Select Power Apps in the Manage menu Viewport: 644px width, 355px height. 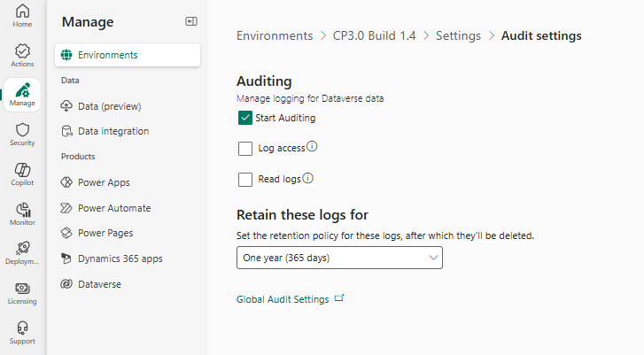[x=104, y=182]
